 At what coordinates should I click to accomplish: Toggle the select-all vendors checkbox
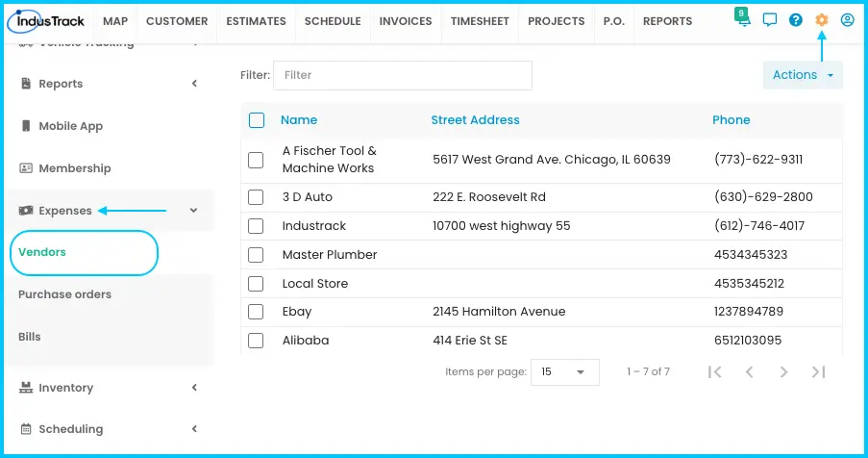[257, 120]
